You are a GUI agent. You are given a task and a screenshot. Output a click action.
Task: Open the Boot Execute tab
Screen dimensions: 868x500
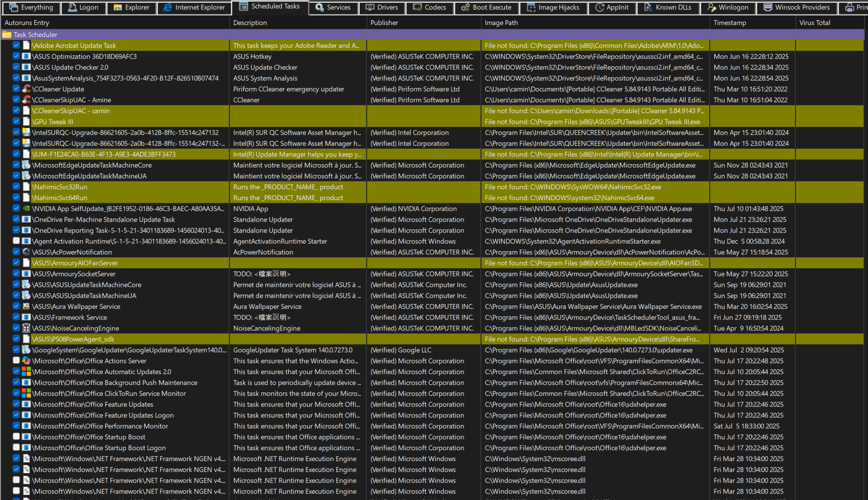[486, 7]
